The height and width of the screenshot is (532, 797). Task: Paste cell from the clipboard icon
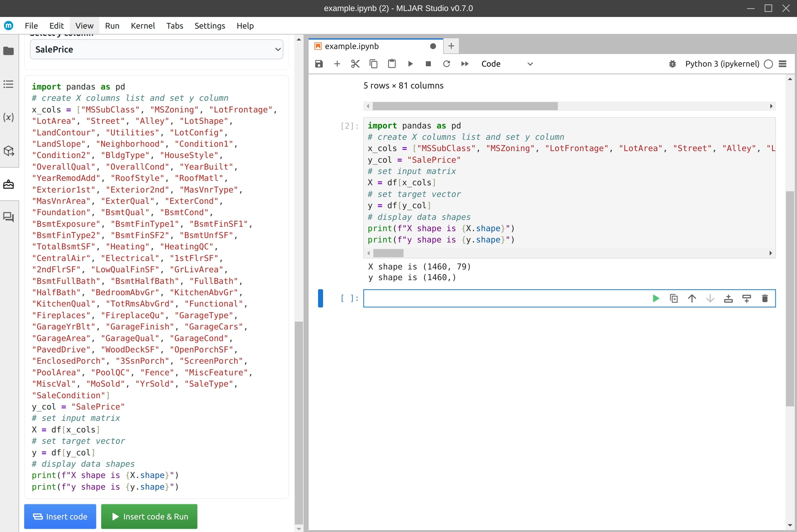[392, 64]
